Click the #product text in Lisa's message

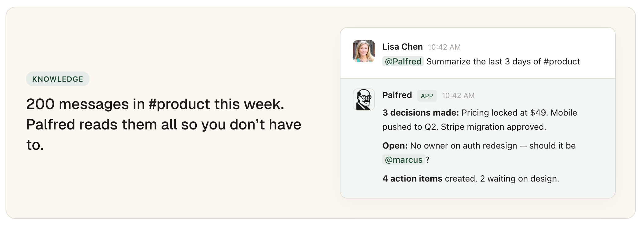click(561, 62)
